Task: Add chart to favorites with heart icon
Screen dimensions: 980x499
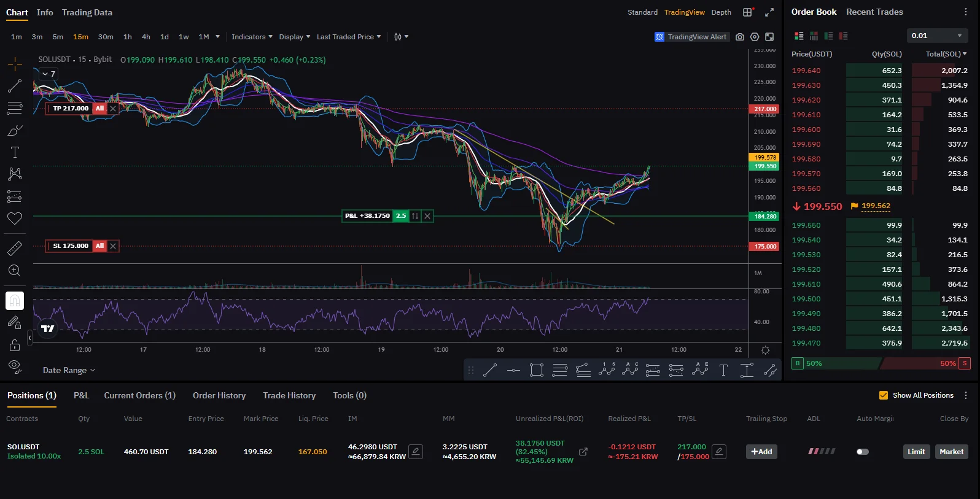Action: pyautogui.click(x=15, y=219)
